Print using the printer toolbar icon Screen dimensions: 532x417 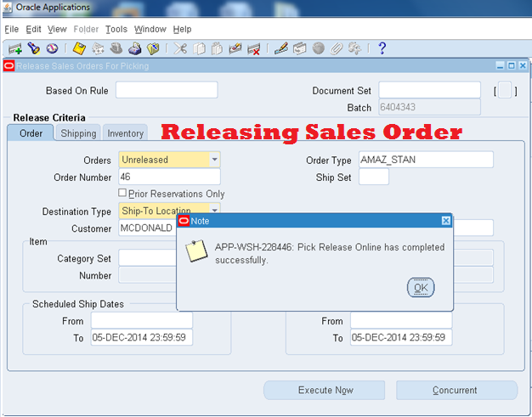click(x=134, y=48)
